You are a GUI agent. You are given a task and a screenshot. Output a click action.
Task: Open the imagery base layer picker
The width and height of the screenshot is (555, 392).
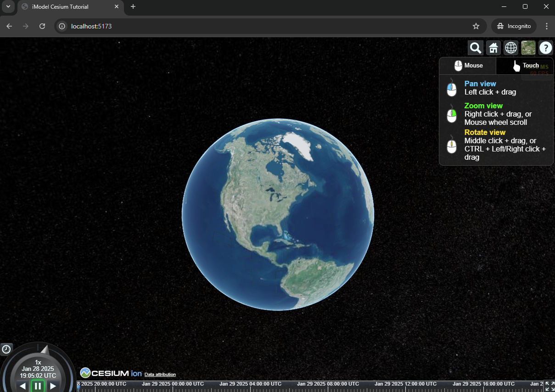tap(528, 48)
